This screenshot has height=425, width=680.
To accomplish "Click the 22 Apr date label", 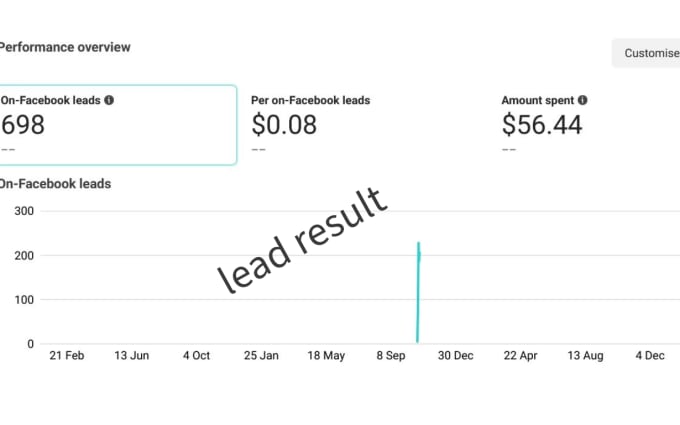I will tap(520, 356).
